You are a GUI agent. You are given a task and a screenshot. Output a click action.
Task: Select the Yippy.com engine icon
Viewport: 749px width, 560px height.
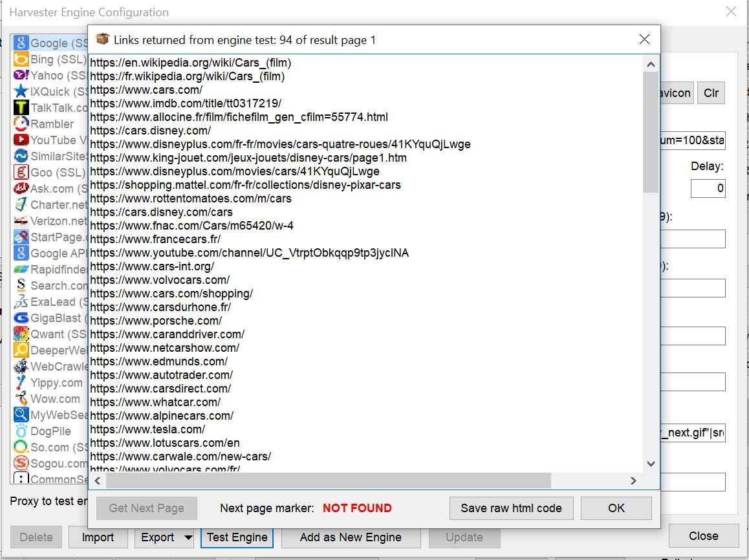tap(21, 382)
